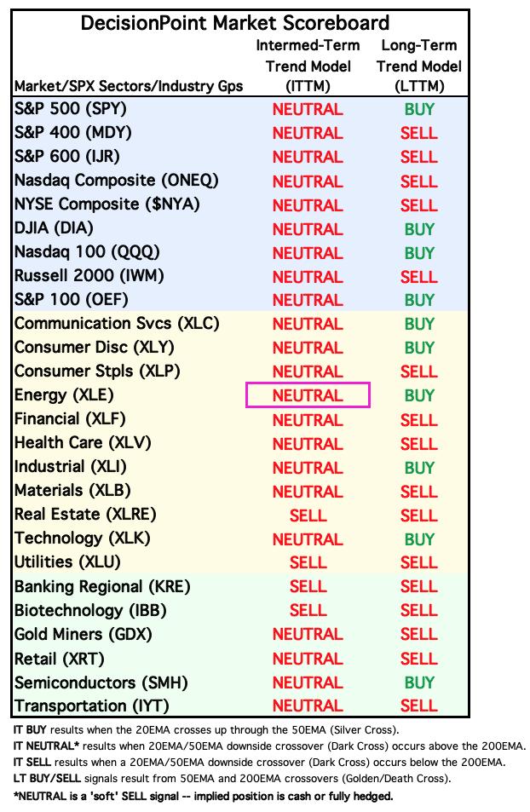Click the BUY signal for S&P 500 (SPY)
Screen dimensions: 530x812
click(419, 109)
